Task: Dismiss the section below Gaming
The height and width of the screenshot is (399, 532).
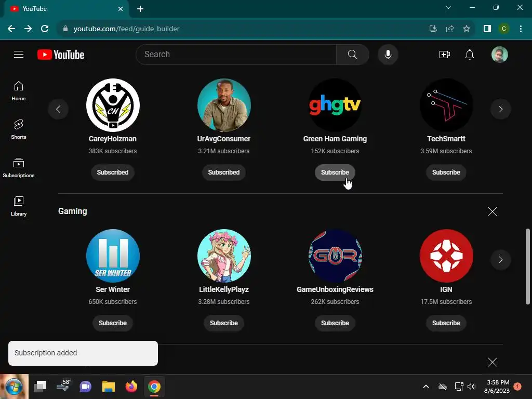Action: click(x=493, y=362)
